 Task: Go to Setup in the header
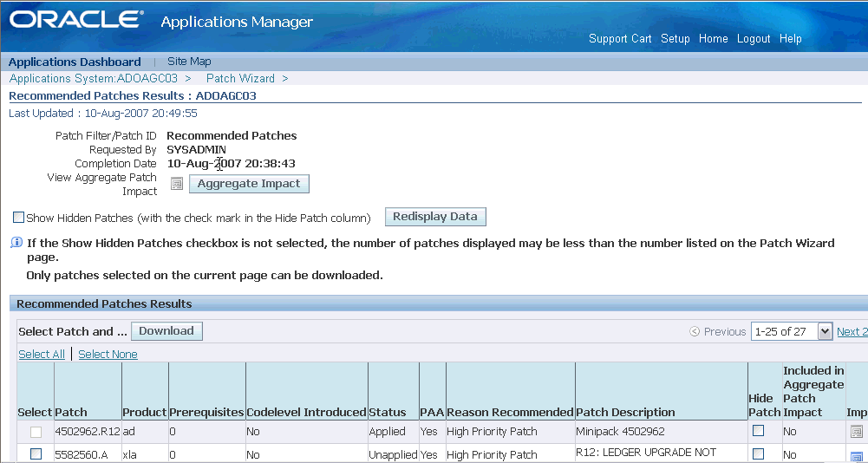pos(675,39)
